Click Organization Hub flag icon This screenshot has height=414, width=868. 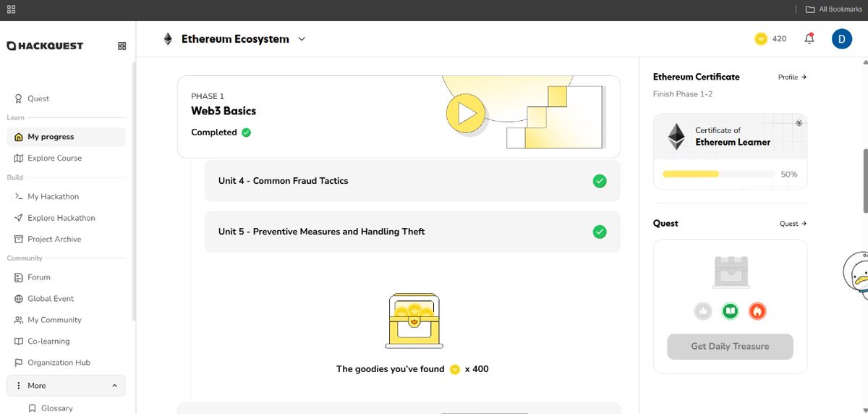pyautogui.click(x=20, y=363)
